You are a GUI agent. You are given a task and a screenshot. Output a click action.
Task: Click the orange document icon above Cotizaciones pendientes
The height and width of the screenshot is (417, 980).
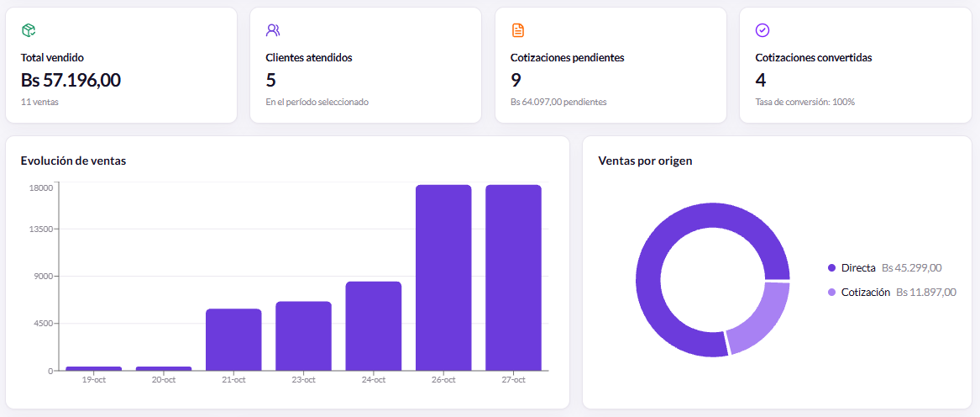pos(518,30)
